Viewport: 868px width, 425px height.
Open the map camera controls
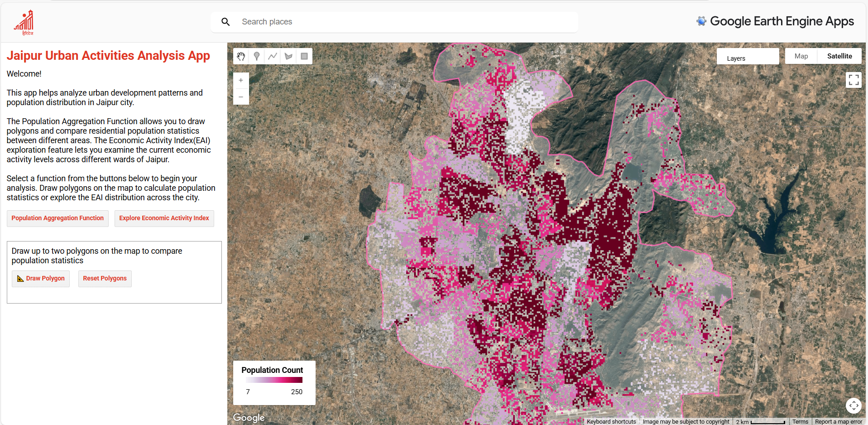point(854,405)
